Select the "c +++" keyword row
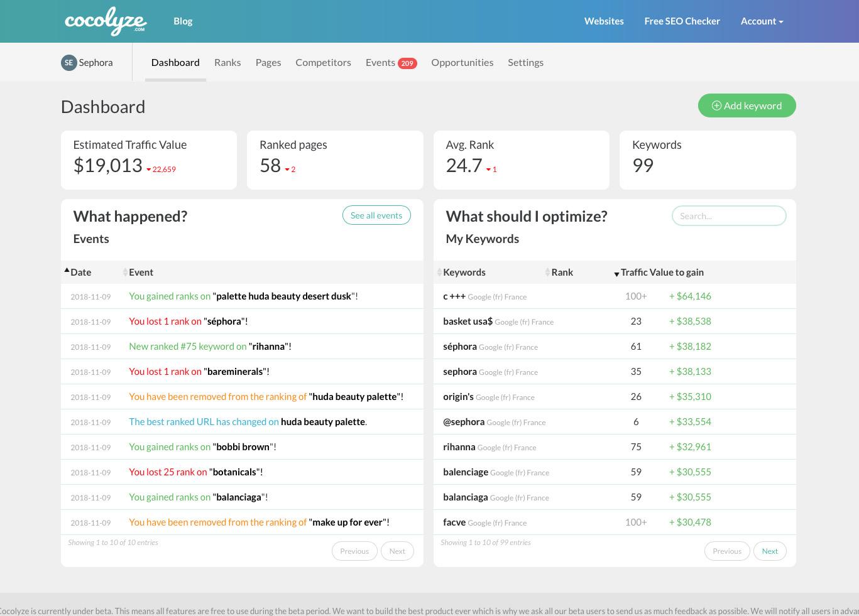Image resolution: width=859 pixels, height=616 pixels. coord(615,296)
